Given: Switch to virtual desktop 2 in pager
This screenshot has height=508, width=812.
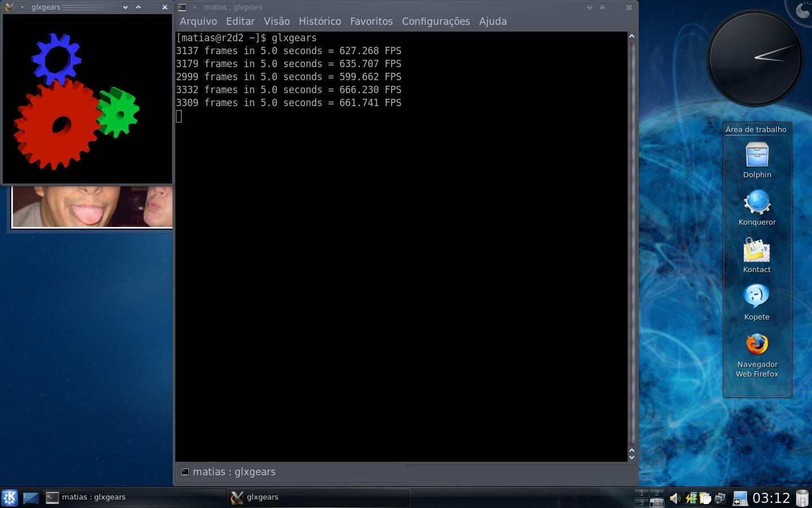Looking at the screenshot, I should [656, 493].
